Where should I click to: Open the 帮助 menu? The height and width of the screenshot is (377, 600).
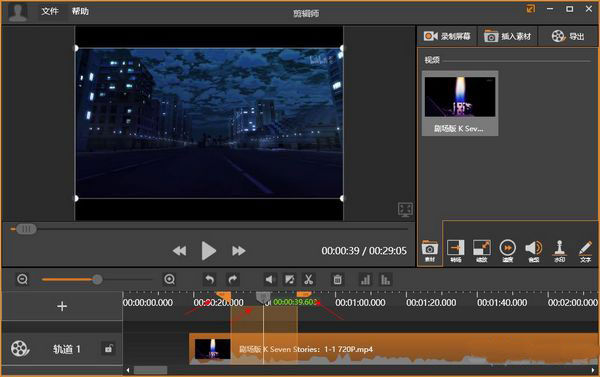coord(80,11)
